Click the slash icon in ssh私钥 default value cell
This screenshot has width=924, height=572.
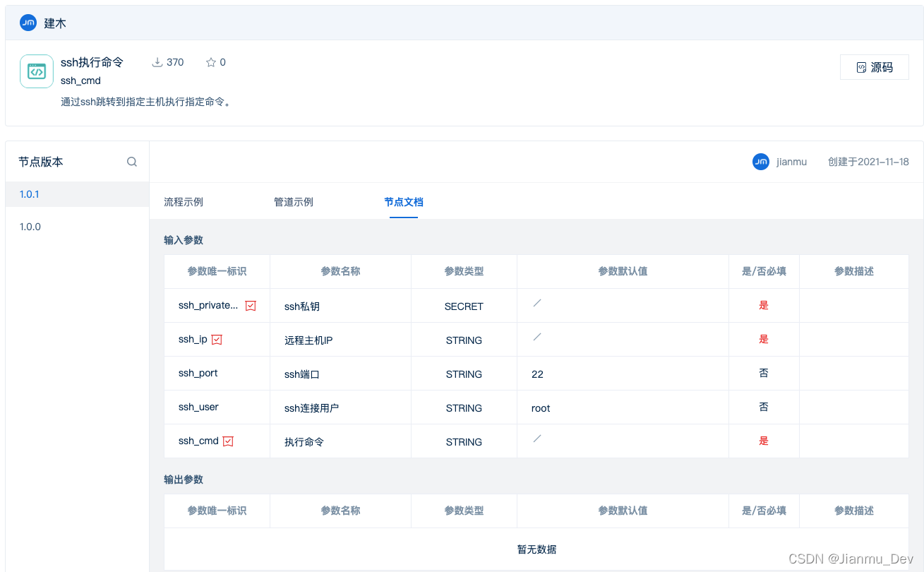click(x=537, y=302)
